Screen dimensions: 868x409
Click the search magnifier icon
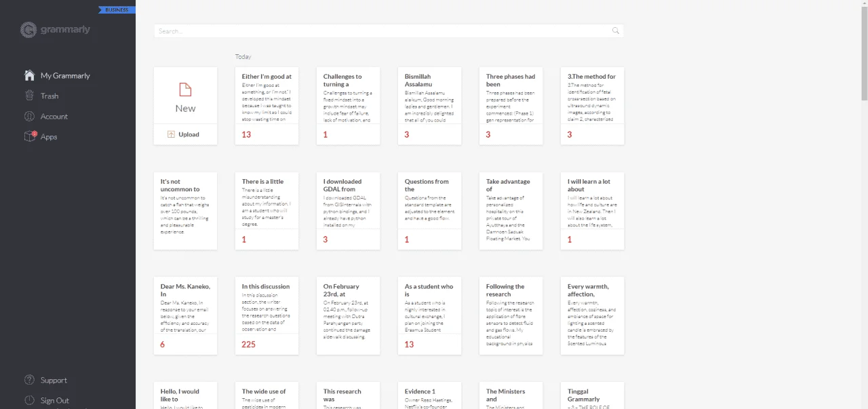616,31
